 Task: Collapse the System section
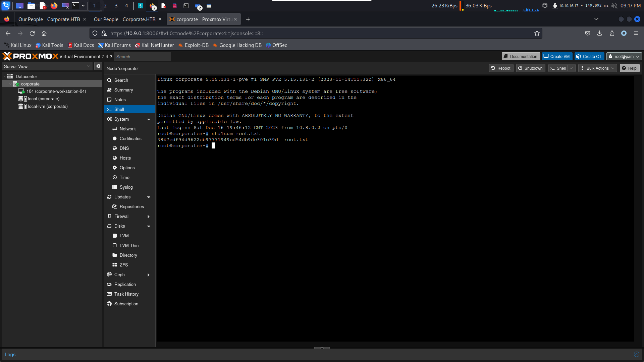[x=149, y=119]
